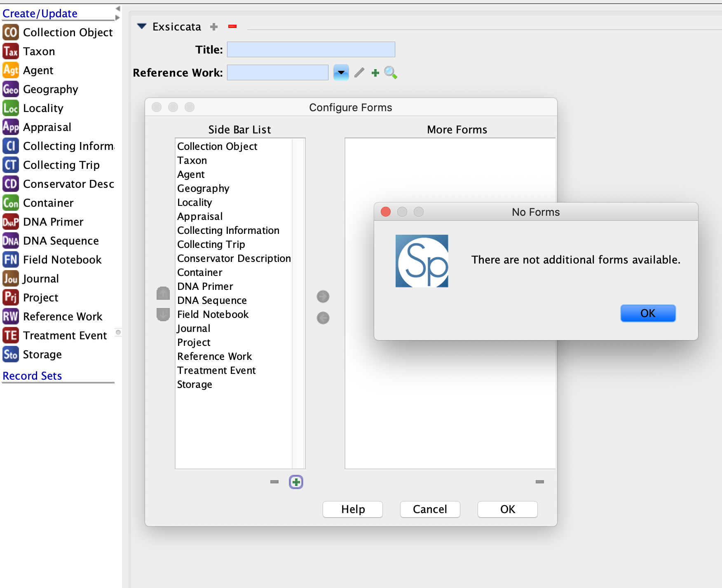This screenshot has height=588, width=722.
Task: Click the magnifier search icon beside Reference Work
Action: [x=391, y=72]
